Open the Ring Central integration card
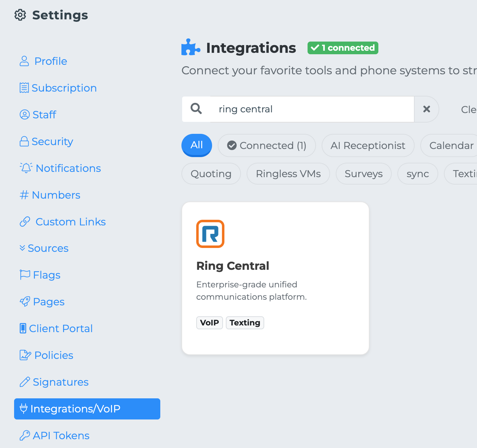The height and width of the screenshot is (448, 477). pos(275,278)
